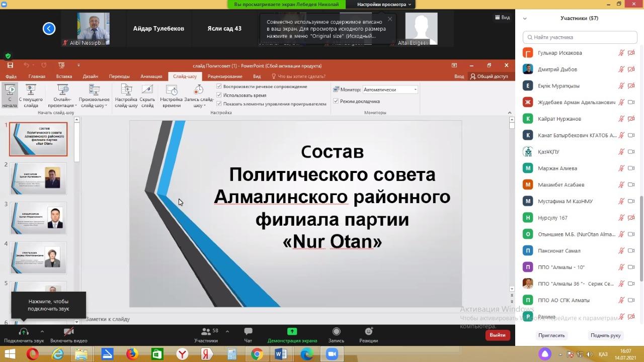Uncheck 'Режим докладчика' checkbox
644x362 pixels.
(x=336, y=101)
